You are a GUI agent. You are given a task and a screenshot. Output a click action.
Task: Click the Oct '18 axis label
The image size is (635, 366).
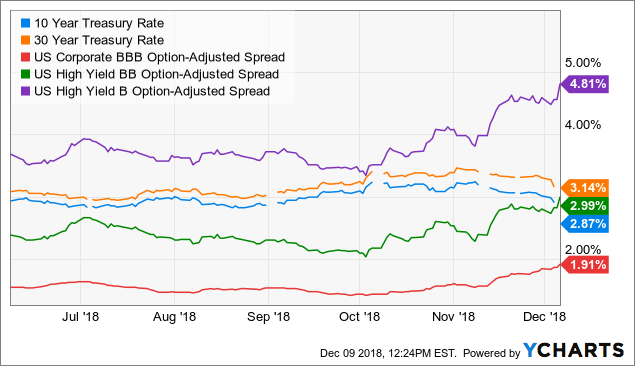tap(360, 316)
